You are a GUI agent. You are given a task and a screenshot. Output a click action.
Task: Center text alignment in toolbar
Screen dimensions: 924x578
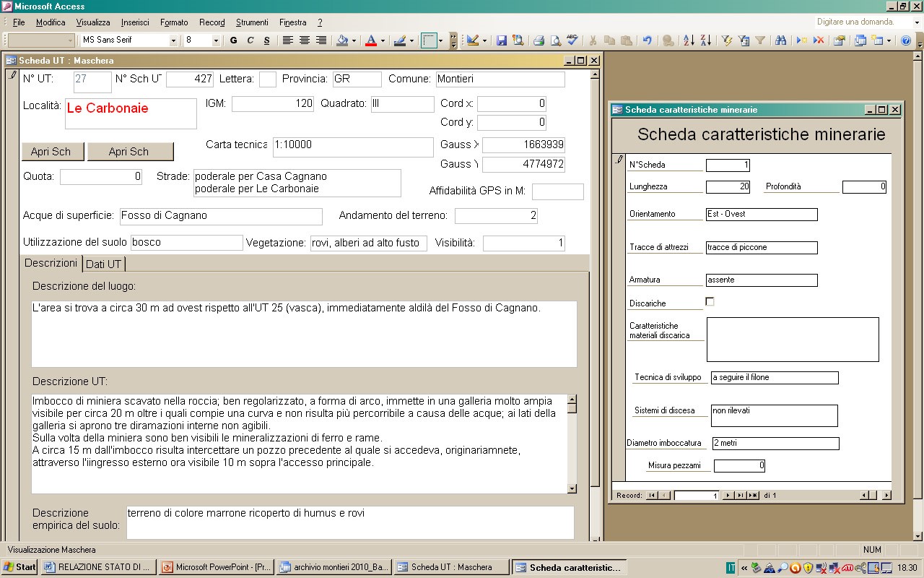tap(305, 40)
